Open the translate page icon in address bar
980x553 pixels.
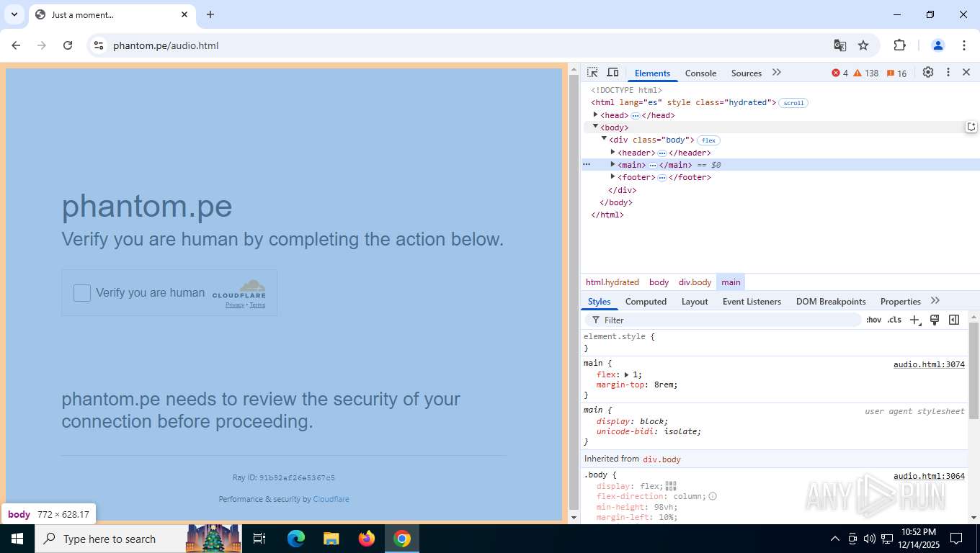click(x=840, y=45)
